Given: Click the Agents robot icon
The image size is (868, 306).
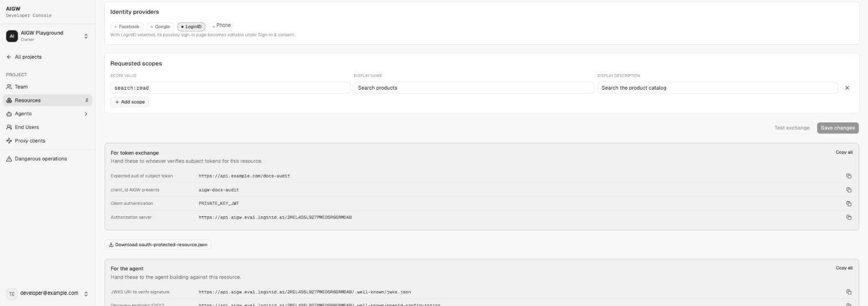Looking at the screenshot, I should (x=9, y=114).
